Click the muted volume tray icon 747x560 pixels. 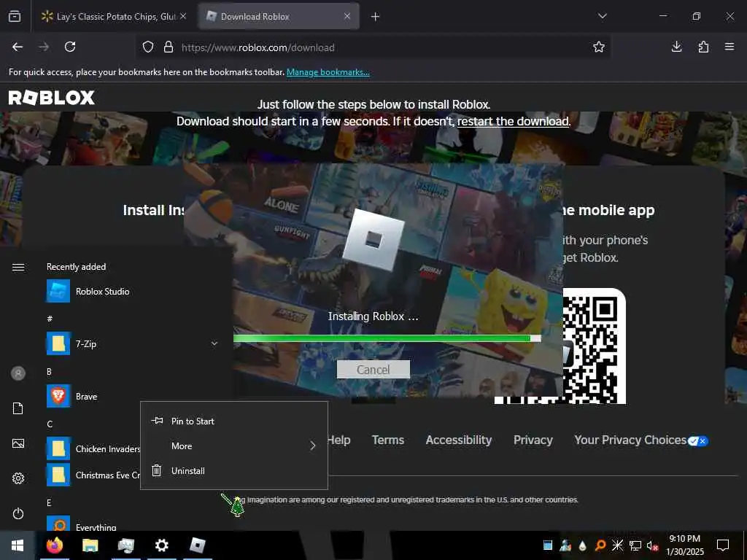(652, 545)
